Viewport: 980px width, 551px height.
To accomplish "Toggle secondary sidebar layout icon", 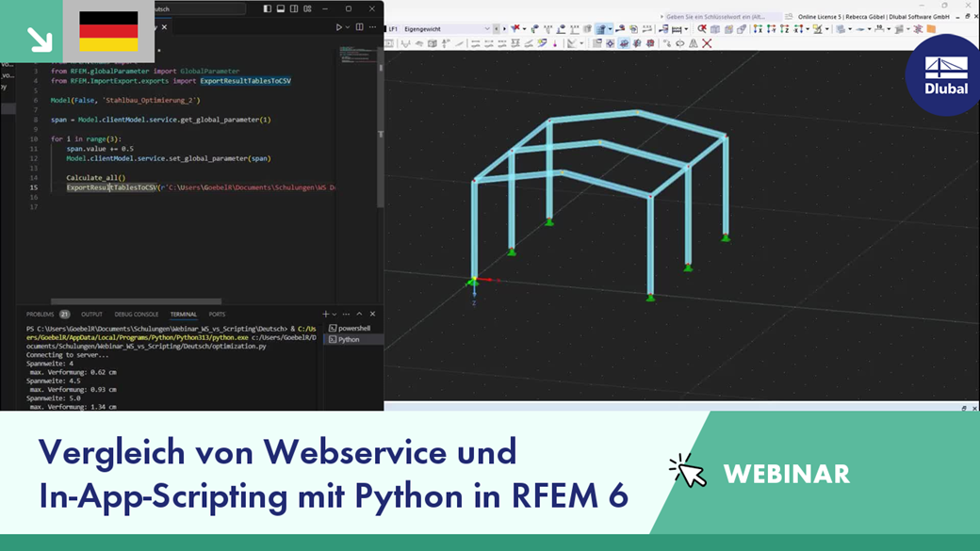I will point(294,8).
